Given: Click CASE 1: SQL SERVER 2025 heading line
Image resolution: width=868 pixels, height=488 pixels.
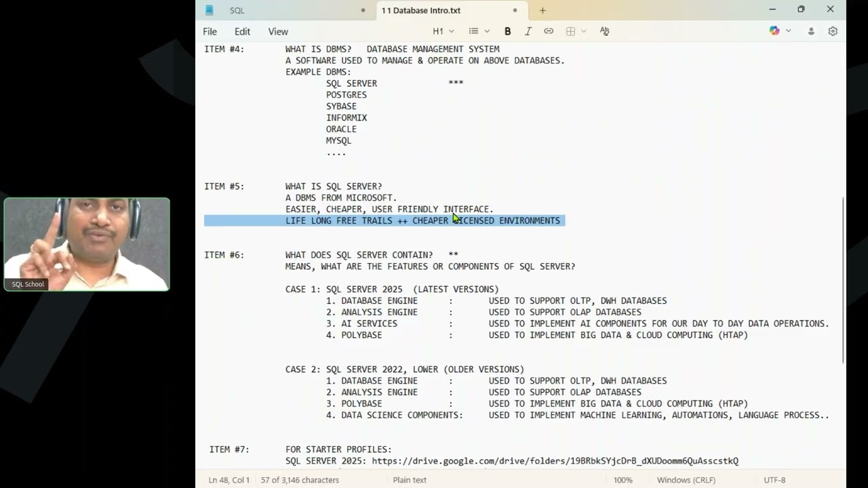Looking at the screenshot, I should (x=392, y=289).
